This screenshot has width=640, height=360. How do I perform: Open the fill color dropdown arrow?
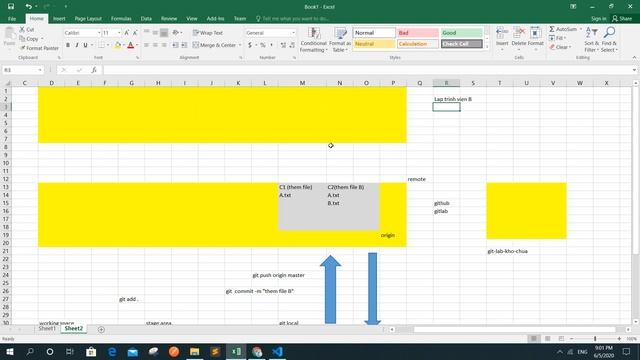click(124, 45)
